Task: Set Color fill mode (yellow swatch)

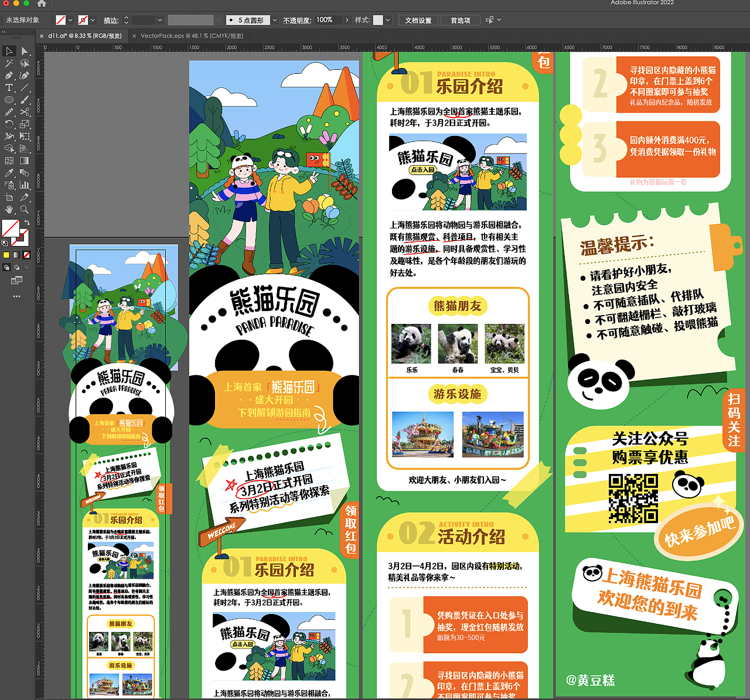Action: (x=6, y=255)
